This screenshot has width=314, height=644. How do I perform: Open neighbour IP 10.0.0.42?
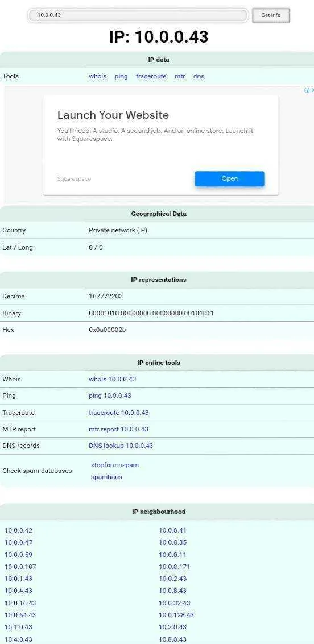pyautogui.click(x=19, y=531)
